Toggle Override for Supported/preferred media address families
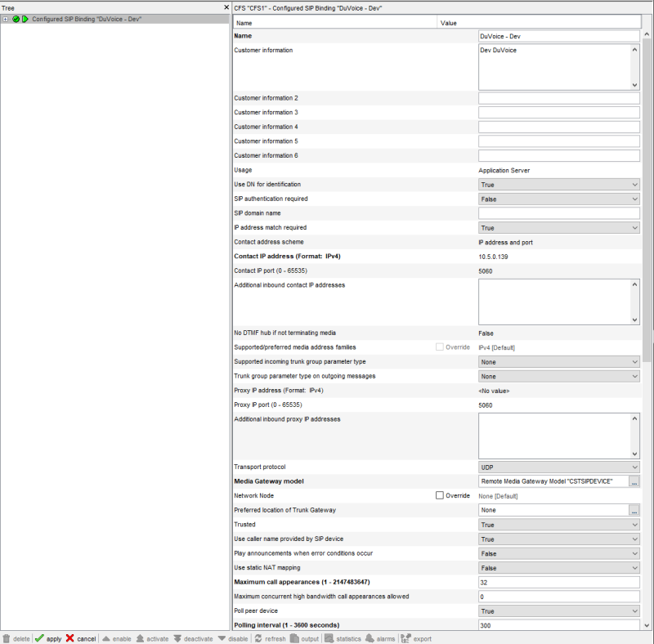This screenshot has height=644, width=654. pyautogui.click(x=440, y=347)
